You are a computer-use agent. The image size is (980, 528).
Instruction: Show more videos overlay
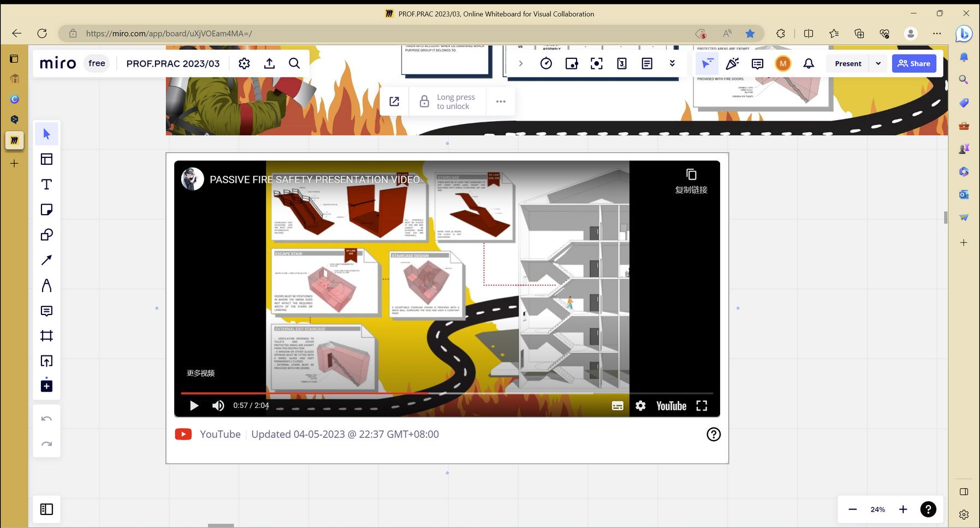coord(201,373)
